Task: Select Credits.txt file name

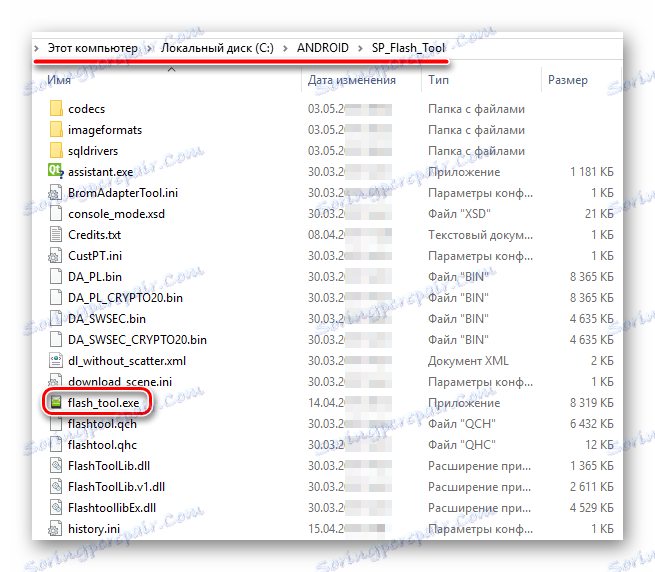Action: 94,235
